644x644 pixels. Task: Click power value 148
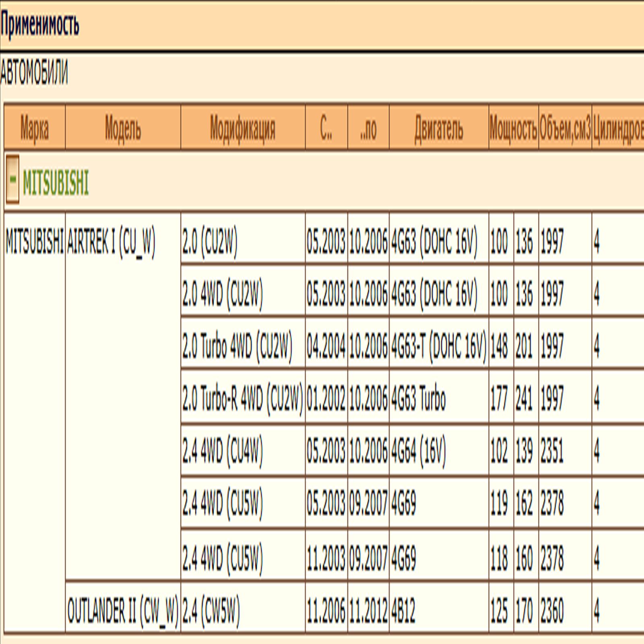(x=499, y=347)
